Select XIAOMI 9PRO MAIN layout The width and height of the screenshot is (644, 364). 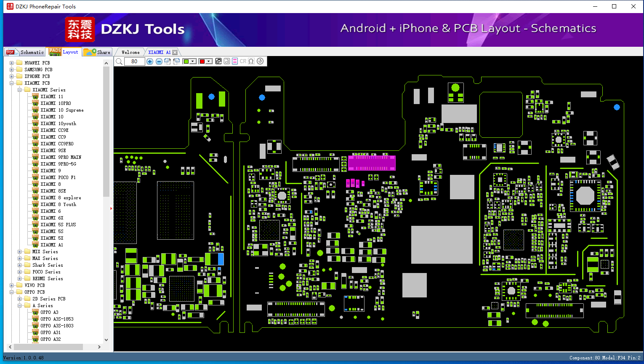coord(61,157)
